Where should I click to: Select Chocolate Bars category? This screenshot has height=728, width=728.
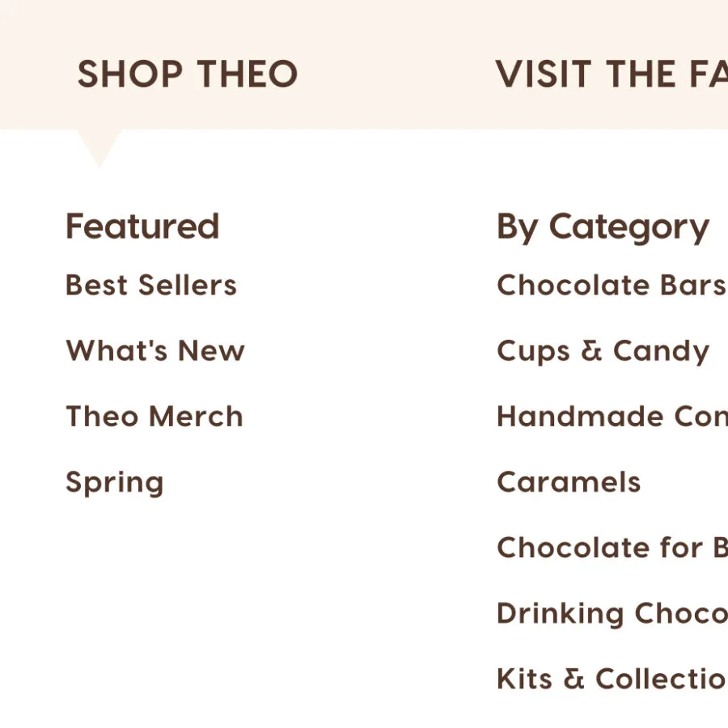click(611, 285)
